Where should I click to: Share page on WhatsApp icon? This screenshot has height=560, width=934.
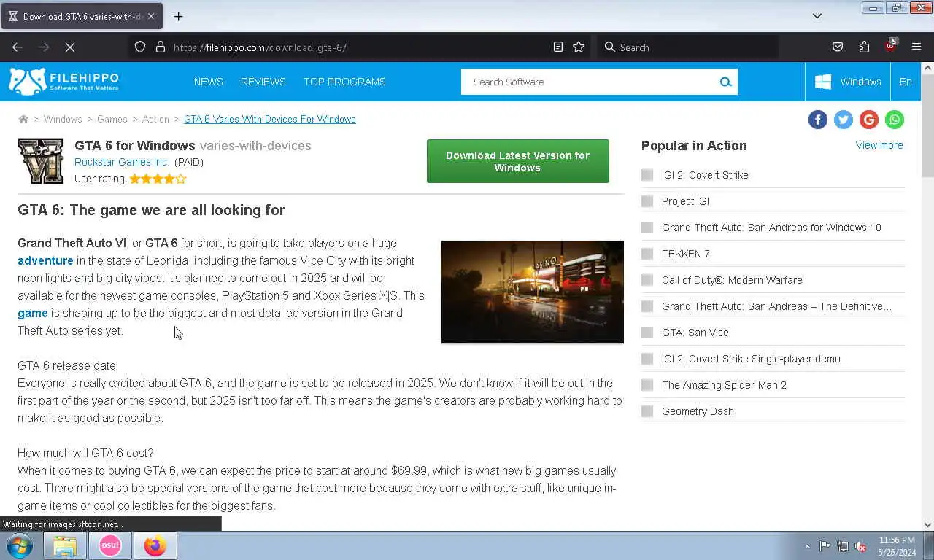tap(895, 120)
